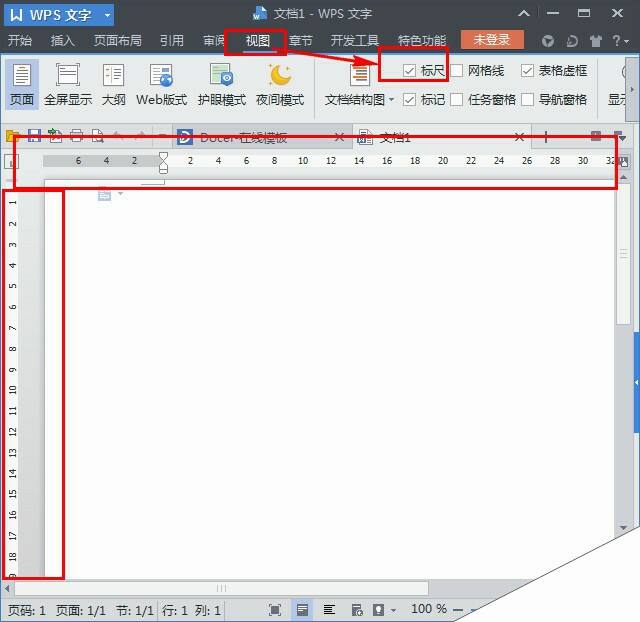Open the tab list dropdown at right of tab bar
This screenshot has width=640, height=622.
tap(622, 139)
